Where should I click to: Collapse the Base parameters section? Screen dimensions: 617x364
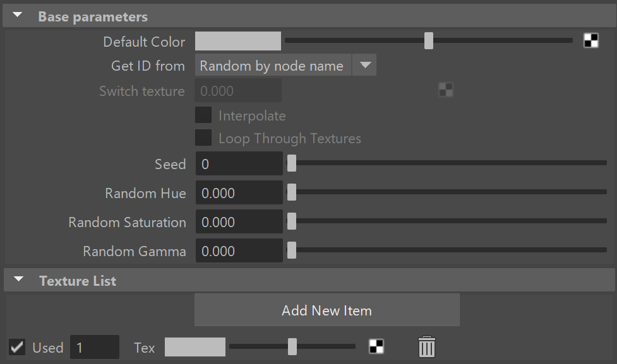[17, 16]
